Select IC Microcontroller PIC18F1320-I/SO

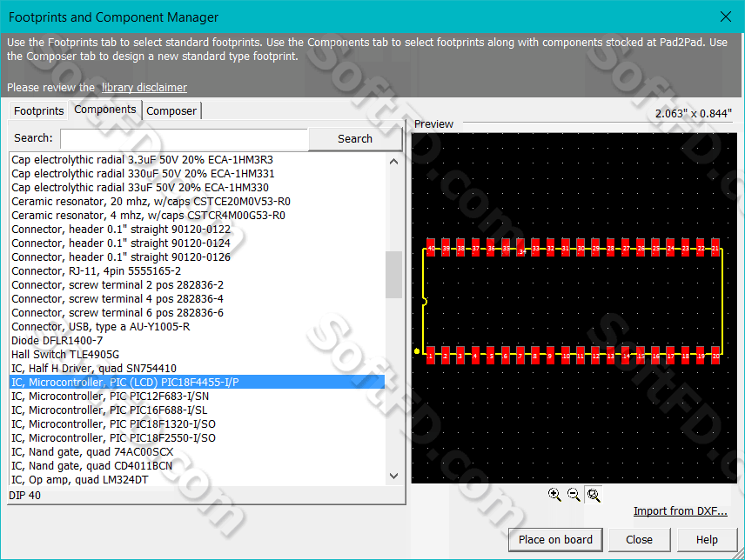tap(198, 424)
